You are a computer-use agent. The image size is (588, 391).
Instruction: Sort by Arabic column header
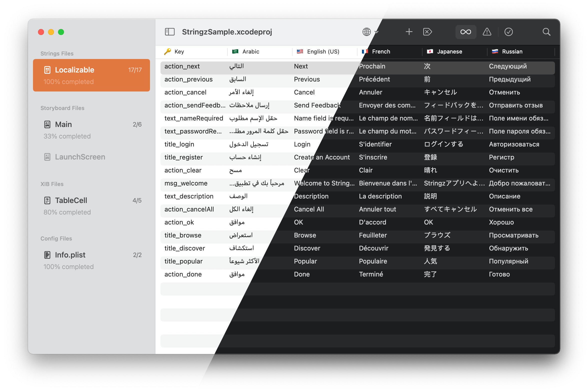[251, 51]
